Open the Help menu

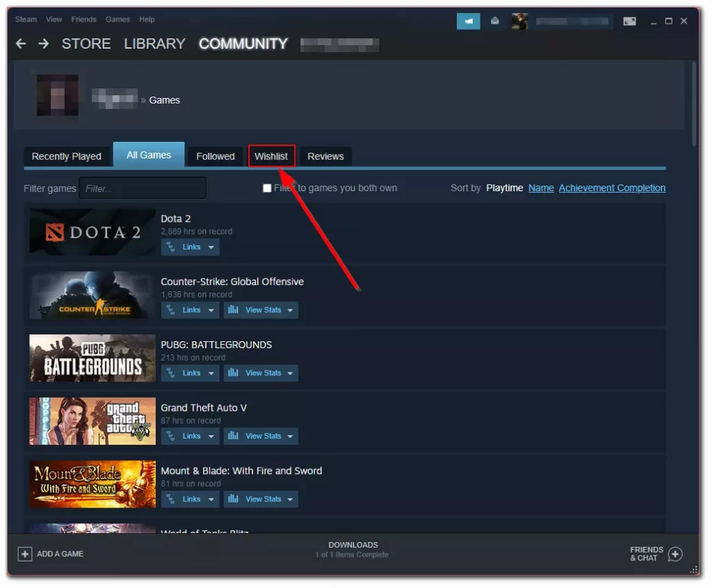coord(147,19)
